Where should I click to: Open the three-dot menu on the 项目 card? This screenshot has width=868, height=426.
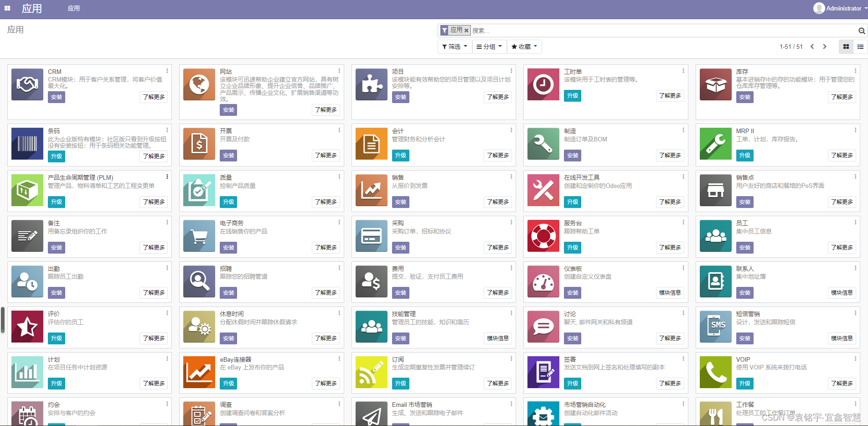[x=511, y=71]
